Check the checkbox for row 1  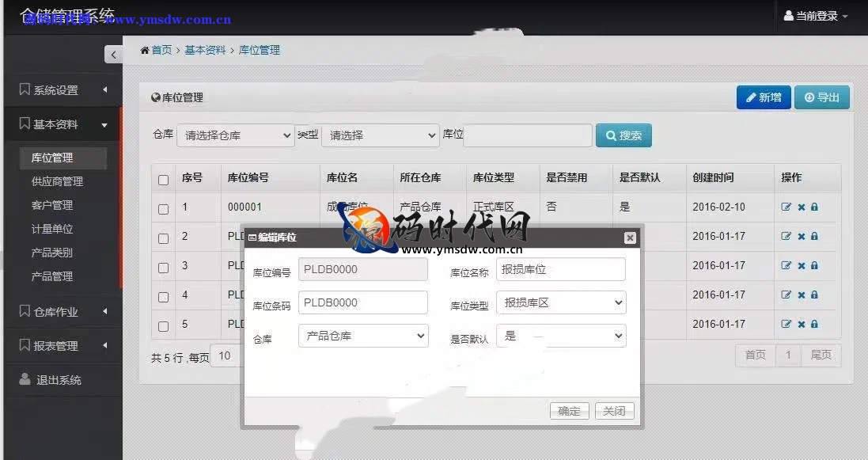tap(163, 209)
